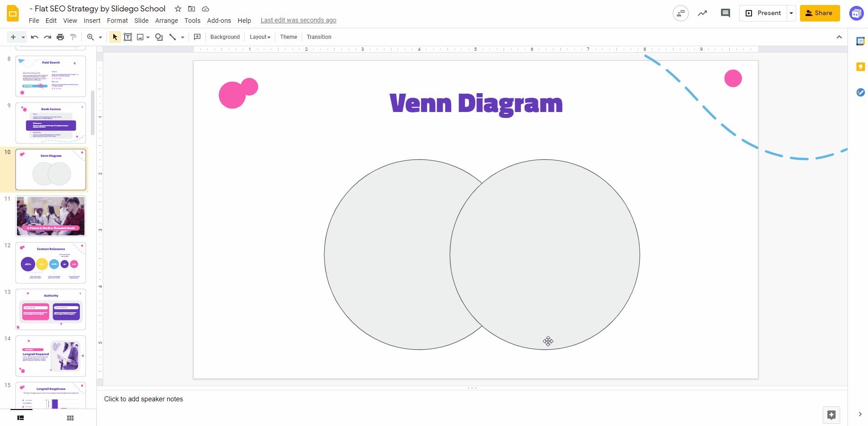Switch to grid view of slides
The image size is (868, 426).
70,417
